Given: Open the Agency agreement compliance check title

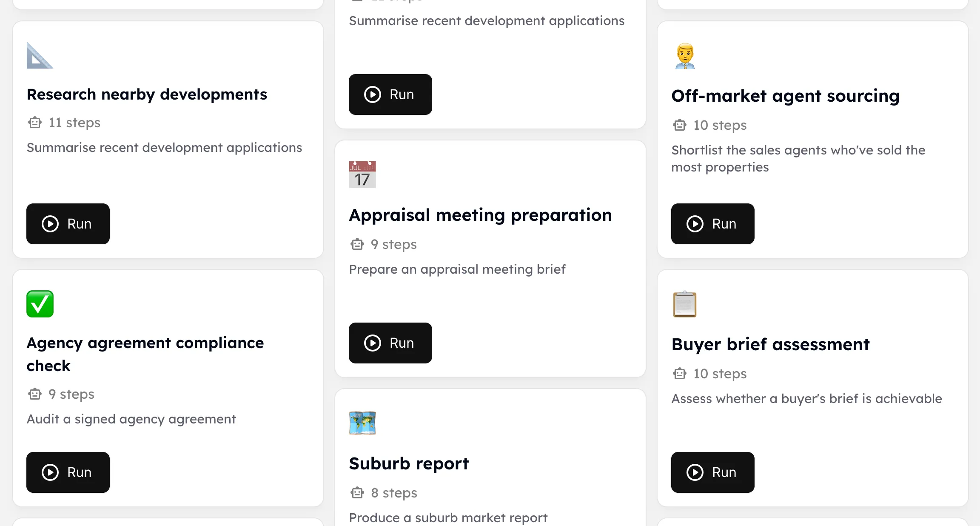Looking at the screenshot, I should [145, 354].
